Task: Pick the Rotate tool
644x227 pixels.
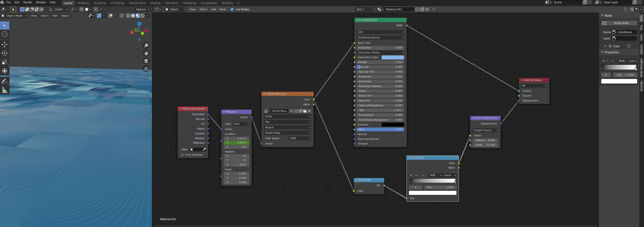Action: (5, 53)
